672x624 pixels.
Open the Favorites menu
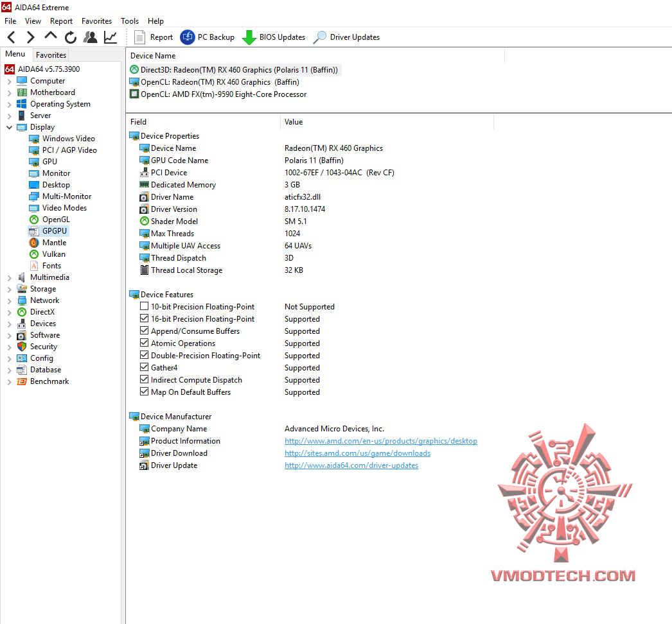point(96,21)
